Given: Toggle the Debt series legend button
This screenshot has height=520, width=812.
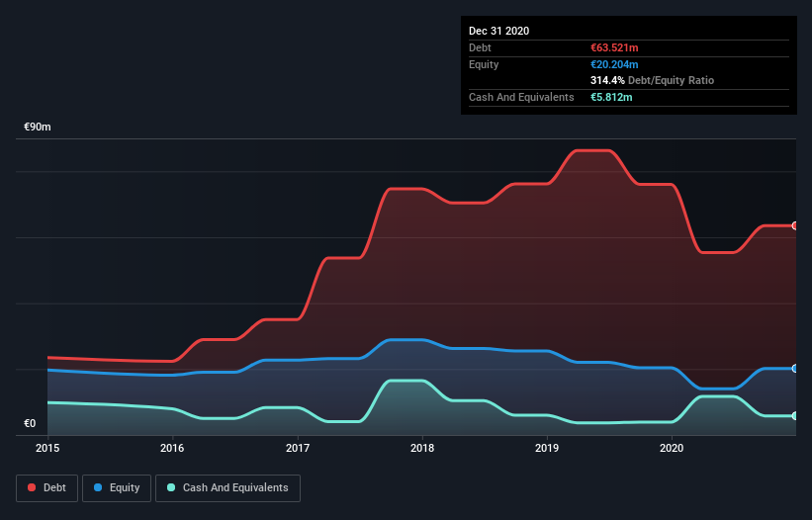Looking at the screenshot, I should tap(46, 488).
